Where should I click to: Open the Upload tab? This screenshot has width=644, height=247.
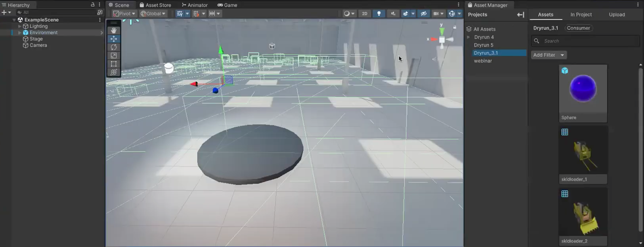(617, 15)
